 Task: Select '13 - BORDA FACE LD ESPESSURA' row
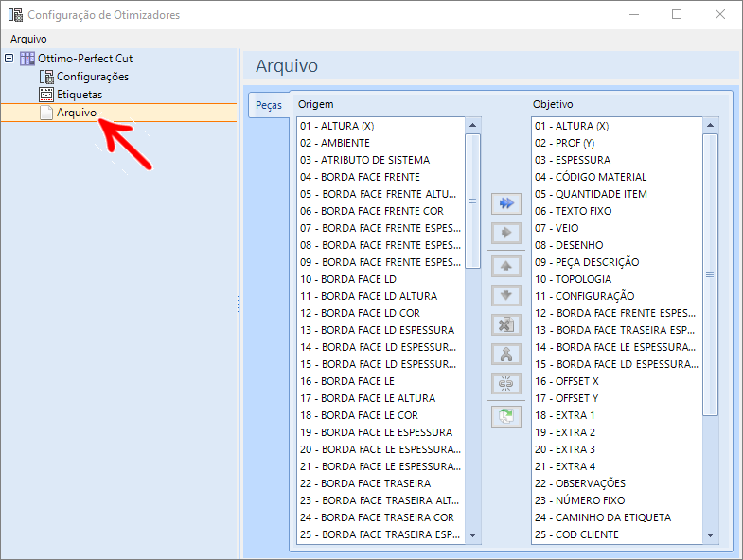point(381,331)
